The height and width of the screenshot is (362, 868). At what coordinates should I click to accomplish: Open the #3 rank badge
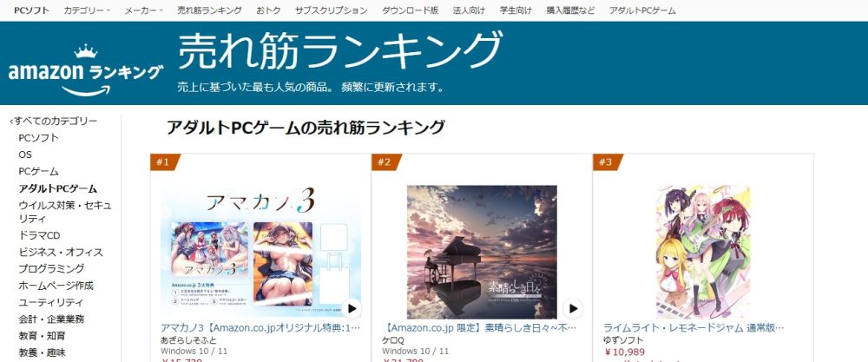pyautogui.click(x=608, y=162)
